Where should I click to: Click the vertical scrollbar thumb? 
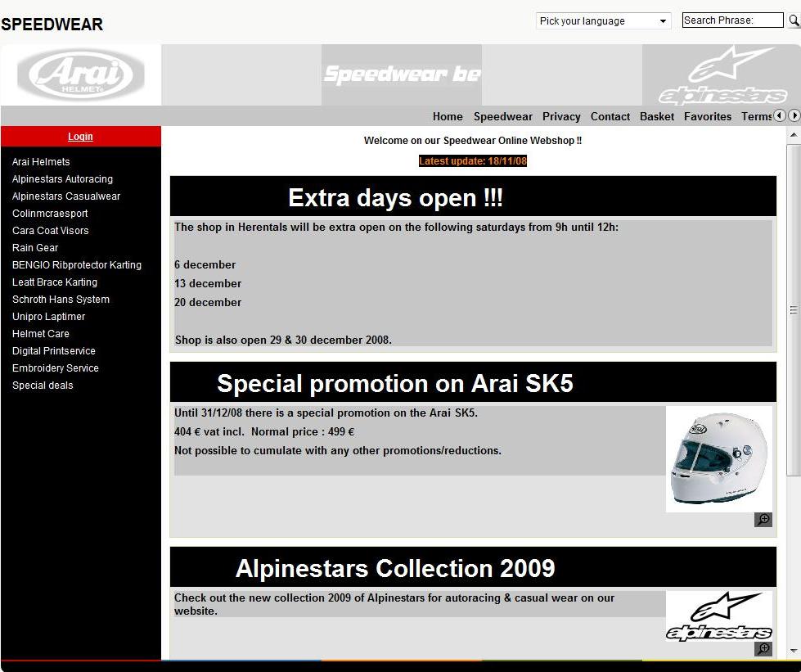coord(794,310)
